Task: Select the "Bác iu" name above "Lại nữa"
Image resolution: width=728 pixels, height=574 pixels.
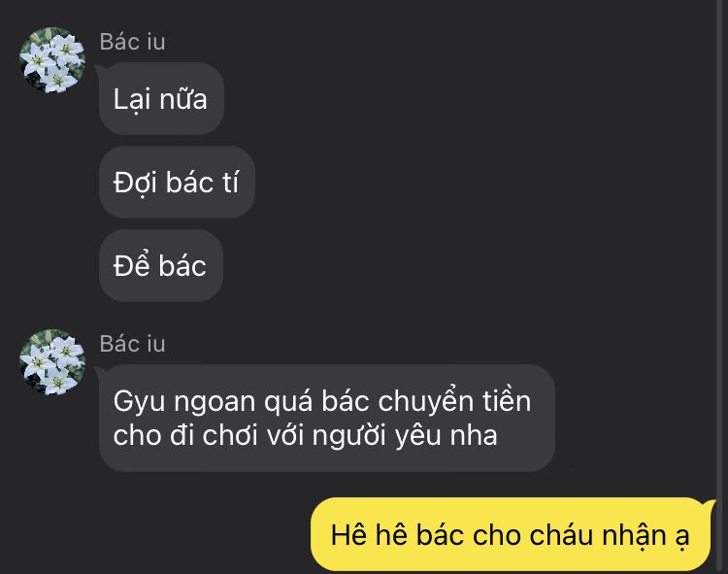Action: (x=132, y=42)
